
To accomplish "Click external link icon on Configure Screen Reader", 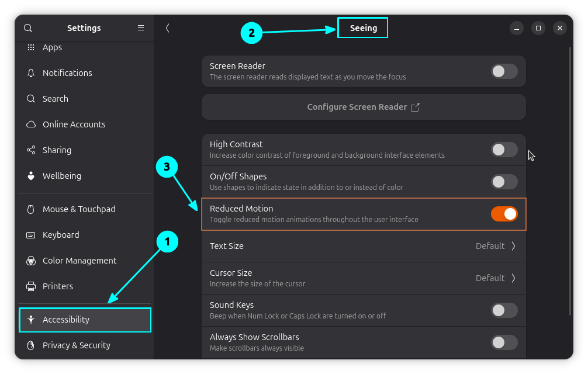I will [415, 107].
